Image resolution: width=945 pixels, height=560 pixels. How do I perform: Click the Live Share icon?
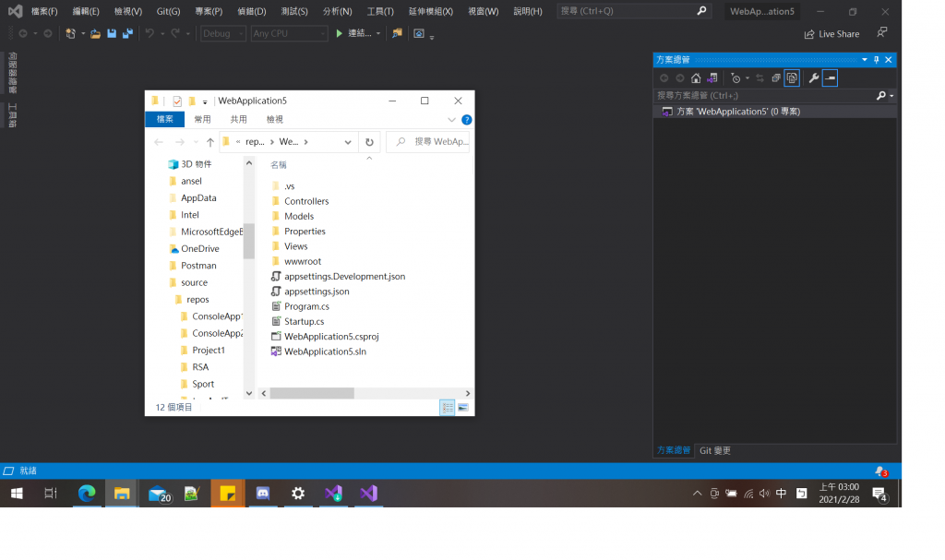pyautogui.click(x=809, y=34)
